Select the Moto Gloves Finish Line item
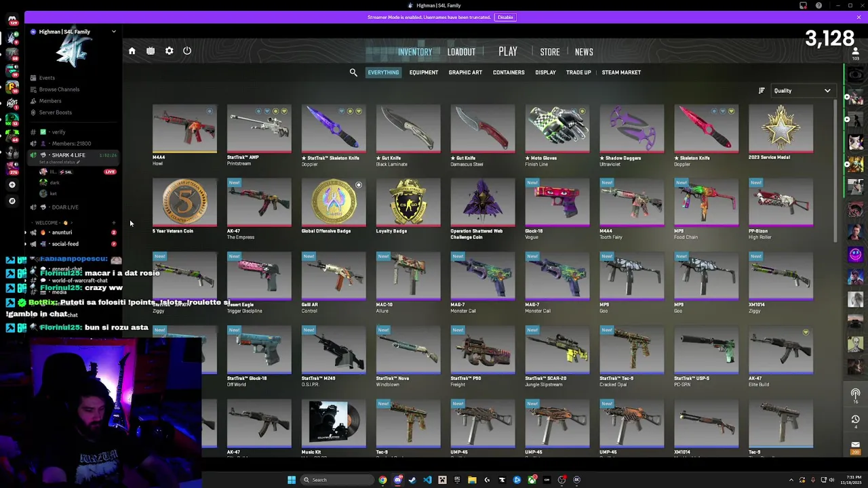 (557, 136)
